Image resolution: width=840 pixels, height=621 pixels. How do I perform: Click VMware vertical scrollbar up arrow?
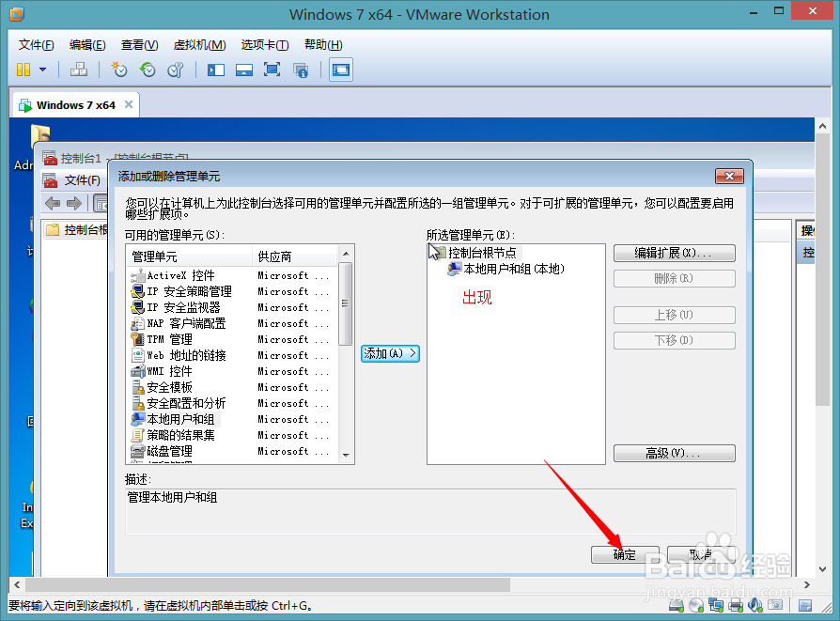(x=822, y=126)
